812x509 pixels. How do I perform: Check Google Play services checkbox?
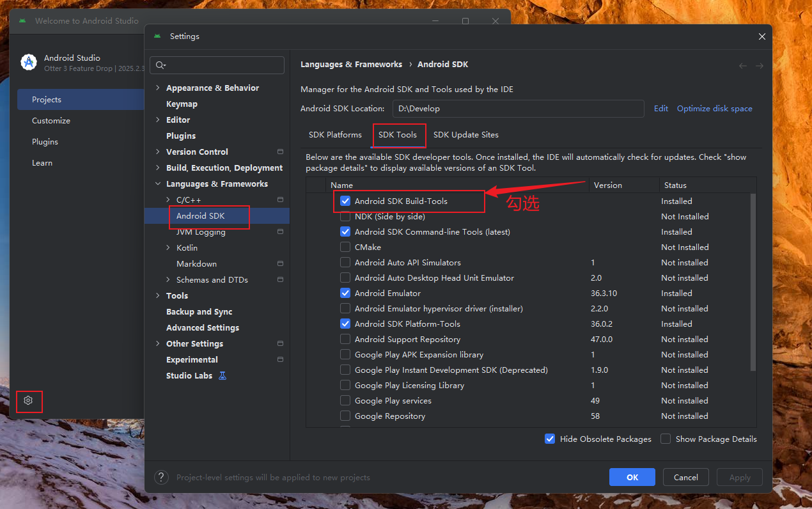pos(345,400)
